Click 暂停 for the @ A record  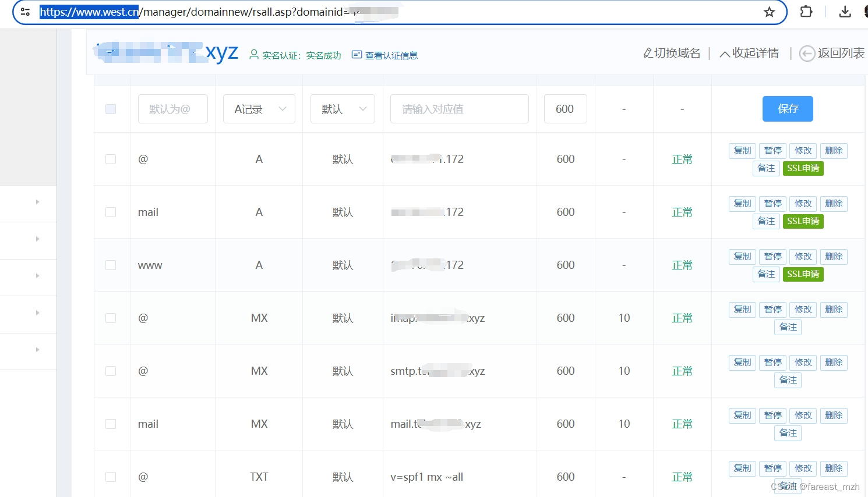point(773,151)
